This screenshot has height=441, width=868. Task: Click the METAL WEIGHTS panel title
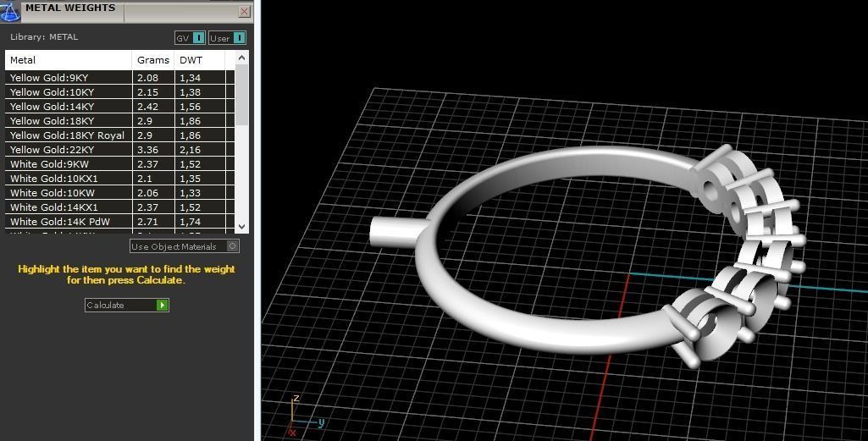click(70, 8)
